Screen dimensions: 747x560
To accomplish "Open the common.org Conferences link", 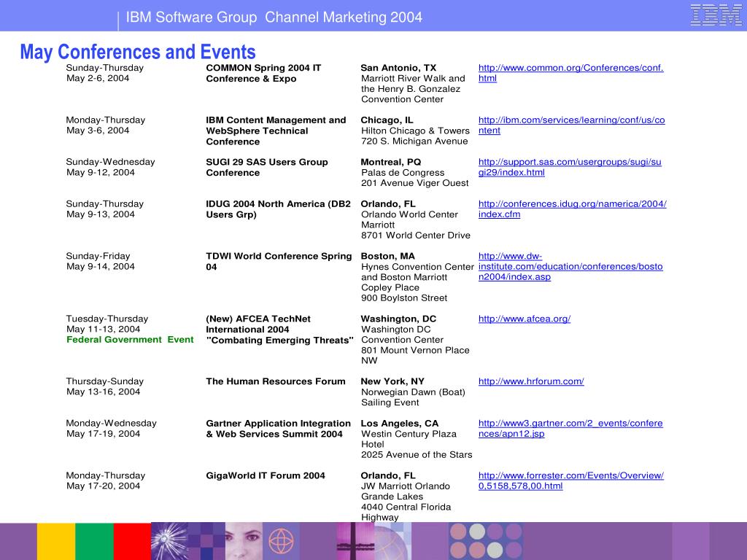I will pyautogui.click(x=570, y=73).
